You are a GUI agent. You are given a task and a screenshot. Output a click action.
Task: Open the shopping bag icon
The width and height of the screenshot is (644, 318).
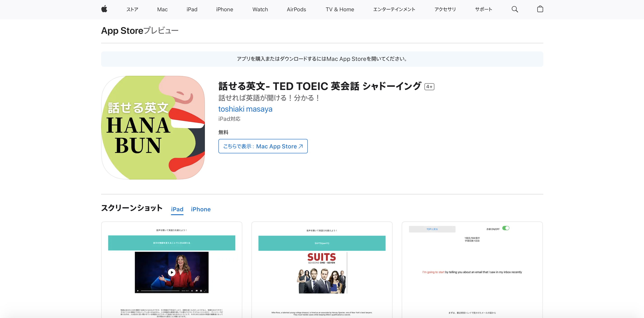(x=540, y=9)
